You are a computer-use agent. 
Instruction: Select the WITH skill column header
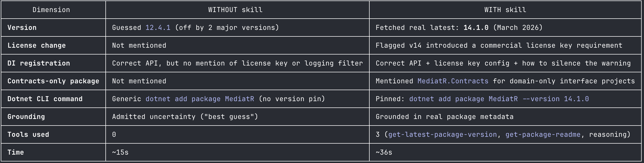[505, 10]
